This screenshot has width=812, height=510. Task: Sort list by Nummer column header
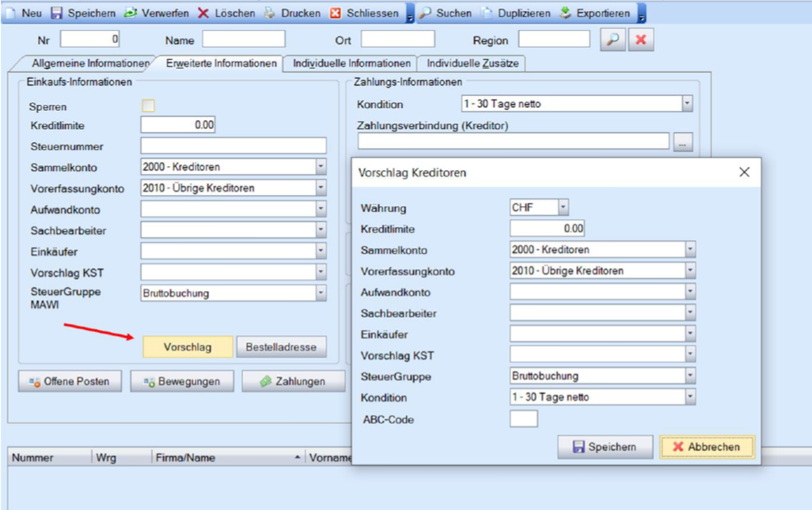[50, 458]
